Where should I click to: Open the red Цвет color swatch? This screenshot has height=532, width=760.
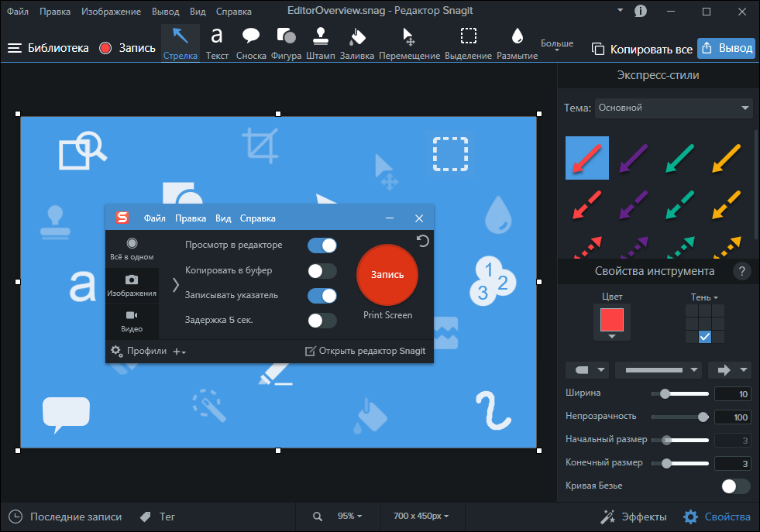[612, 321]
